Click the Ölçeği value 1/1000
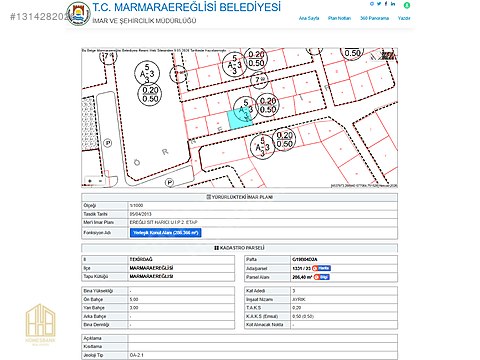480x360 pixels. [x=136, y=205]
